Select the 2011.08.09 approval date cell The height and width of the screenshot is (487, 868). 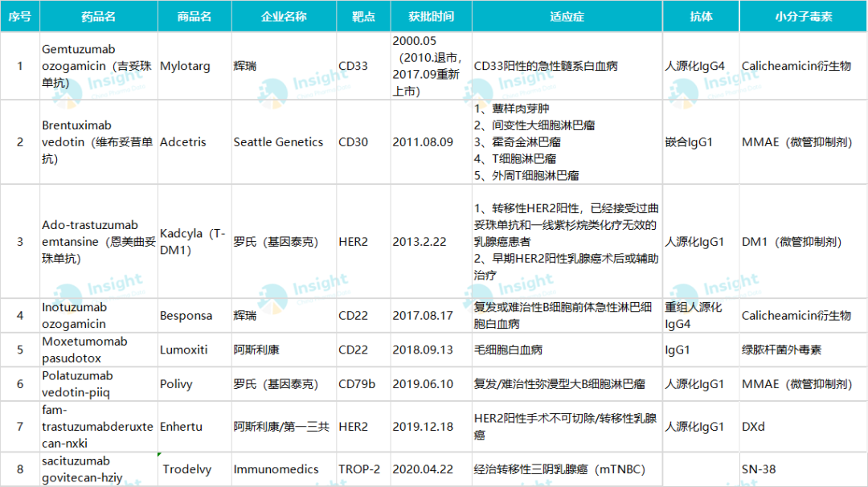(x=432, y=142)
